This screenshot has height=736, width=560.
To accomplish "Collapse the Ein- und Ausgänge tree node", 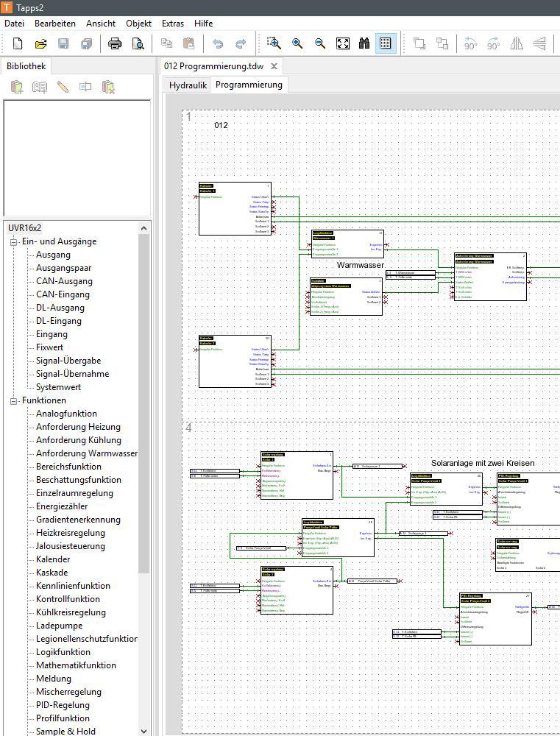I will click(x=13, y=242).
